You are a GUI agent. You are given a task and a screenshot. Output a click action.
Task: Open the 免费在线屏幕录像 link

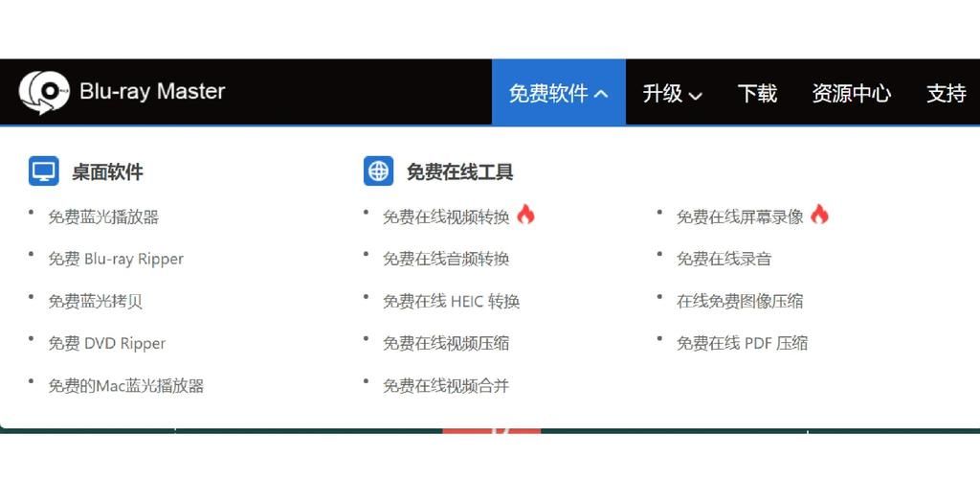point(740,217)
